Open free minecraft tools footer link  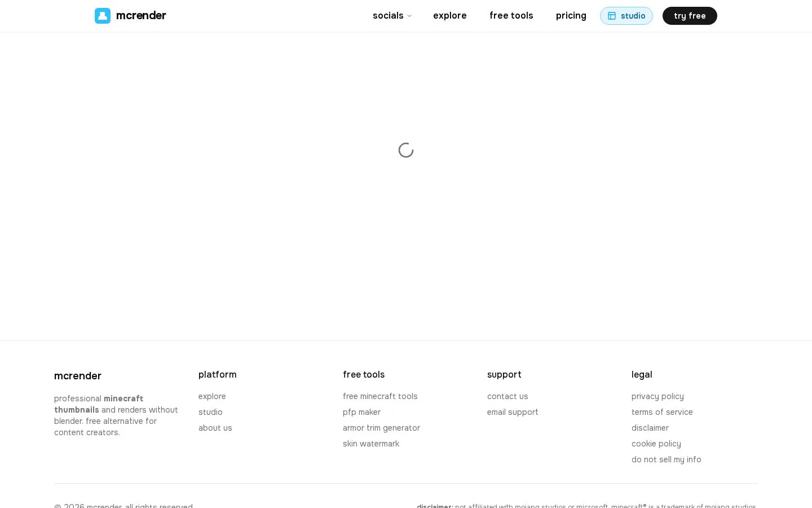coord(380,396)
